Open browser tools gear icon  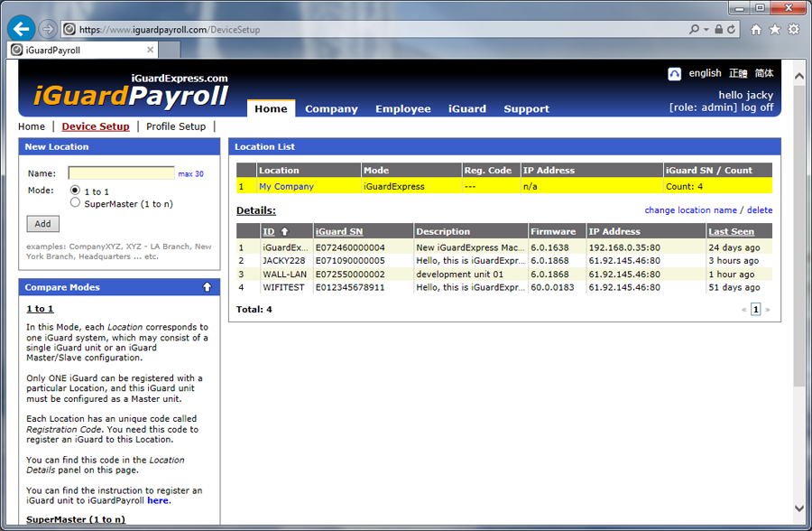pyautogui.click(x=793, y=29)
